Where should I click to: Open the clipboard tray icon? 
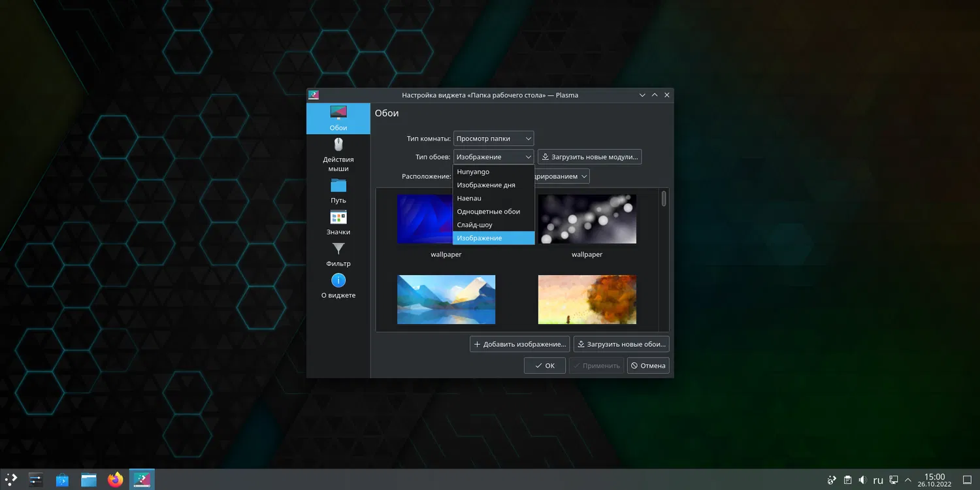pyautogui.click(x=847, y=480)
